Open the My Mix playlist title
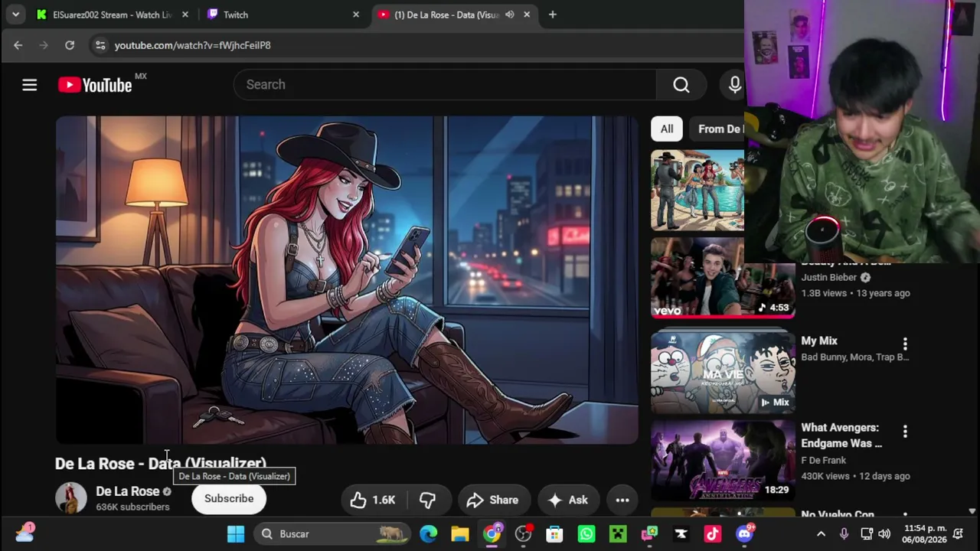Image resolution: width=980 pixels, height=551 pixels. [x=819, y=341]
